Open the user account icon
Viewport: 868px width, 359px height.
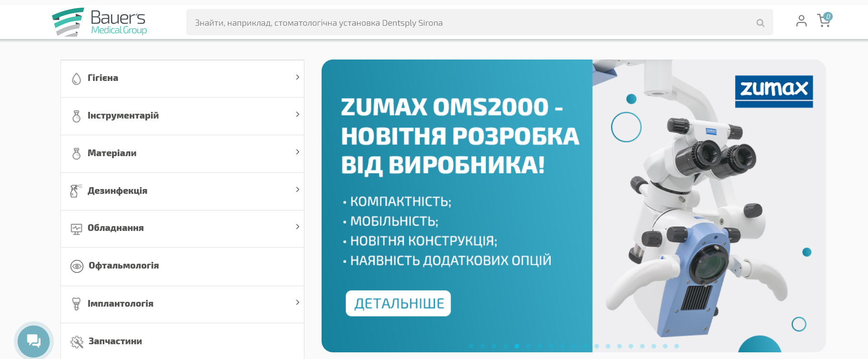pos(801,21)
